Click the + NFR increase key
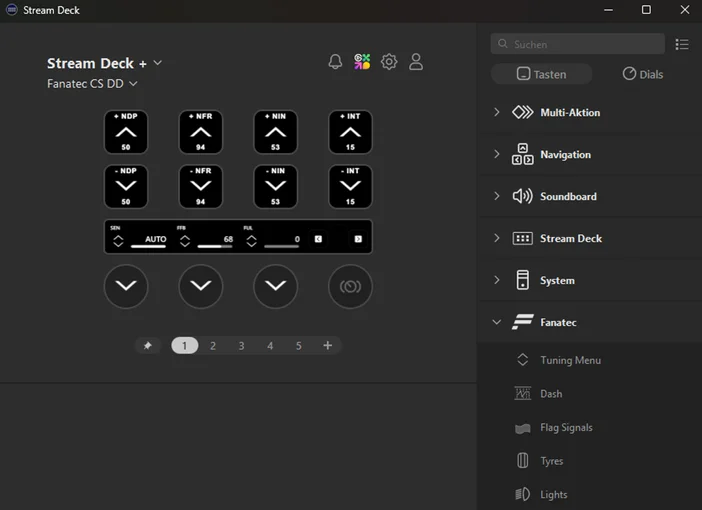 (x=201, y=132)
